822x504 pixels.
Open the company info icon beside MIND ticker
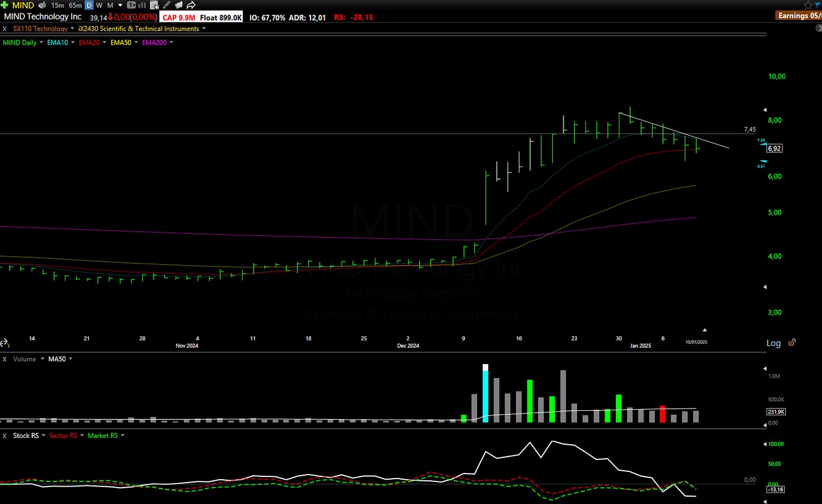coord(42,5)
